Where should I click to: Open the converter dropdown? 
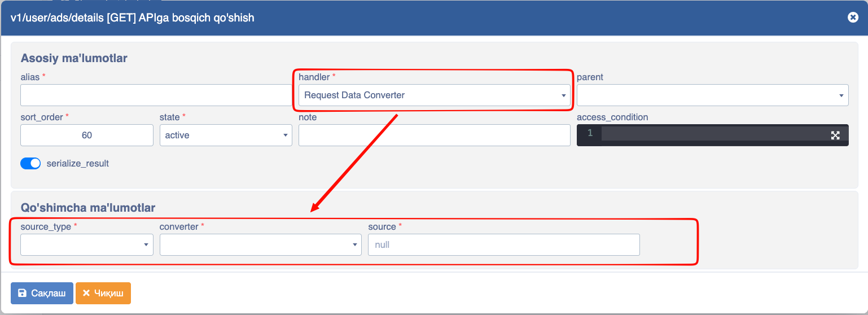[261, 244]
